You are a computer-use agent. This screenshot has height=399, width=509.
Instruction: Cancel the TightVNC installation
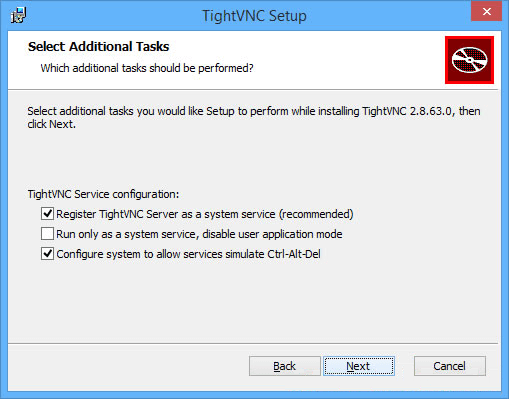(x=450, y=366)
